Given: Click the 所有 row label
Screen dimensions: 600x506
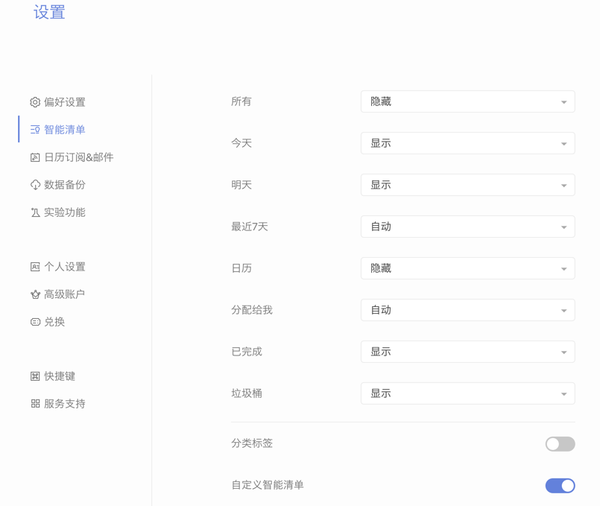Looking at the screenshot, I should 241,101.
